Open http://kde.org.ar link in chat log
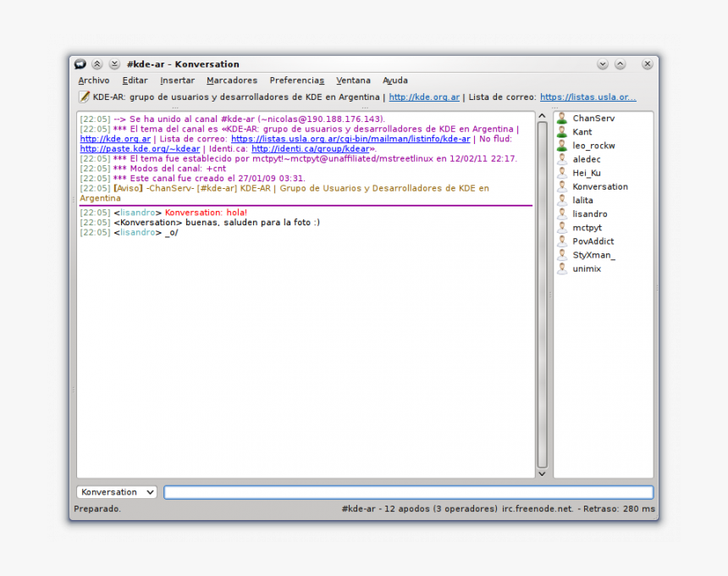 point(116,139)
